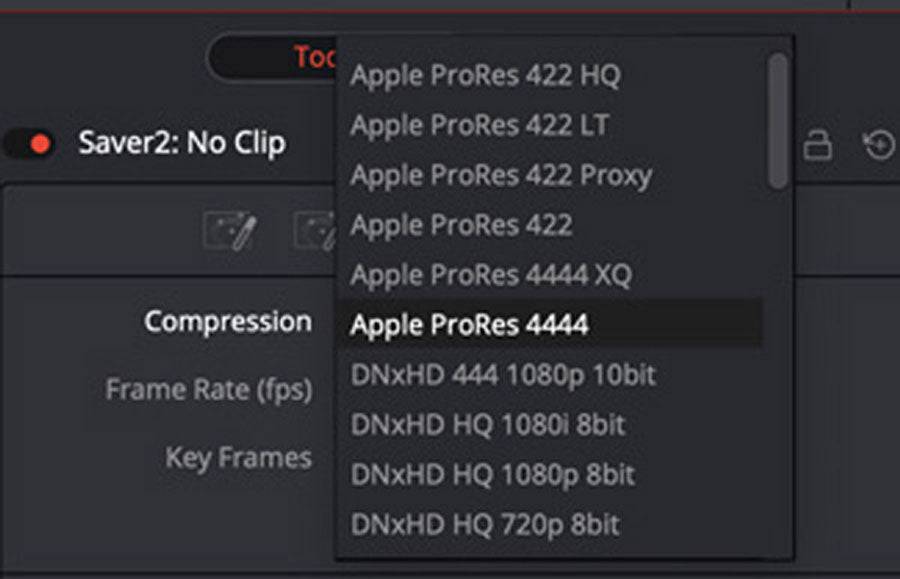This screenshot has height=579, width=900.
Task: Choose DNxHD 444 1080p 10bit
Action: point(503,375)
